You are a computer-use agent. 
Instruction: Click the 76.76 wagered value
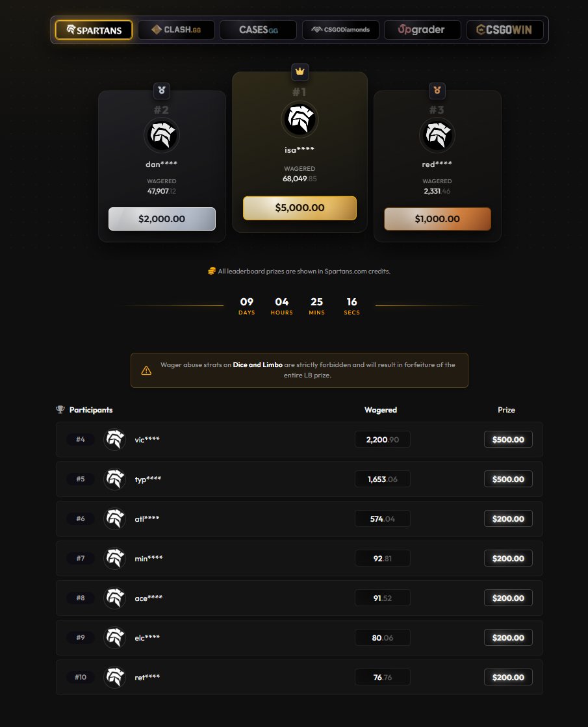383,678
